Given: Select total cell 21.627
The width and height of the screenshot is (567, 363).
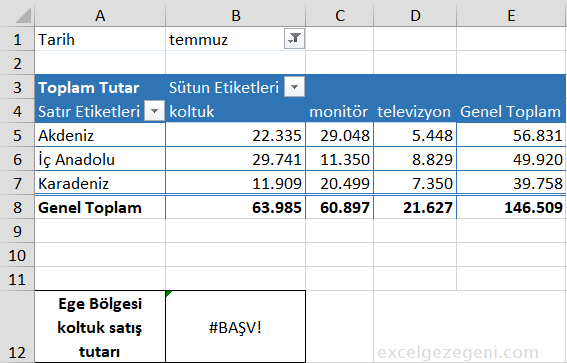Looking at the screenshot, I should 415,207.
